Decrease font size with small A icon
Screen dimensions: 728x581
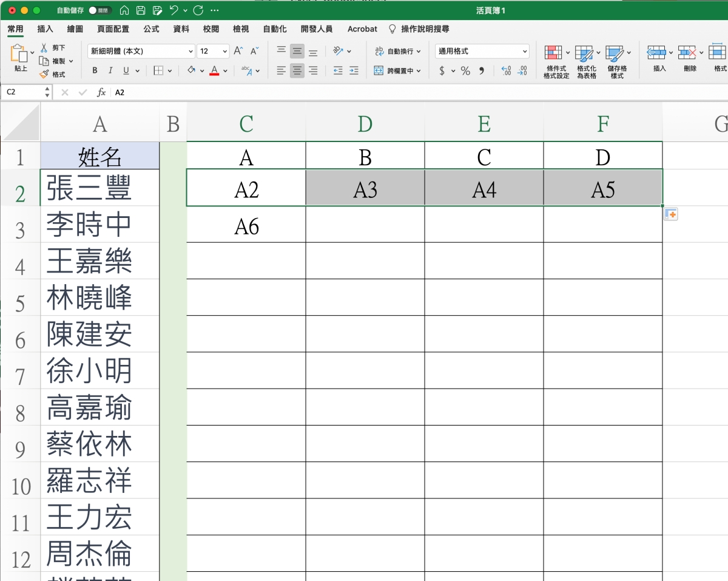tap(255, 51)
